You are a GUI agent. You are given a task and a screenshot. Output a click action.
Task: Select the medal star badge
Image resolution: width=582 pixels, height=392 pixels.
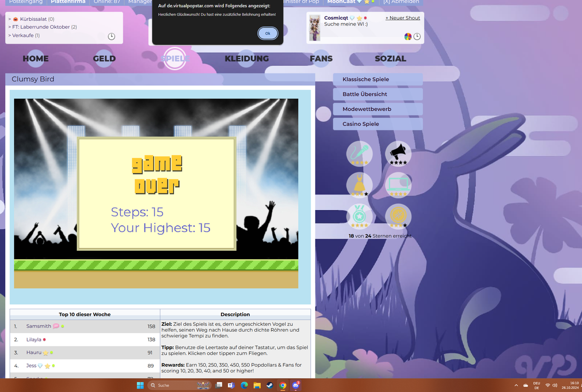359,216
